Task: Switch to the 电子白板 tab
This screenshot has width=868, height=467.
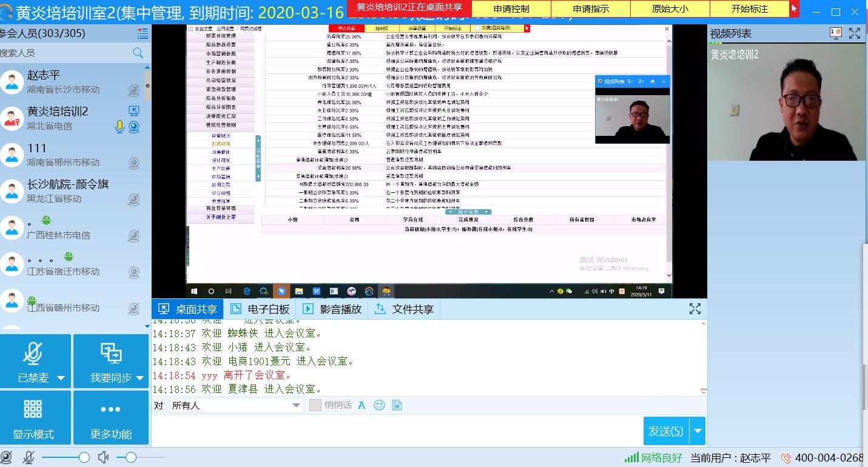Action: tap(261, 309)
